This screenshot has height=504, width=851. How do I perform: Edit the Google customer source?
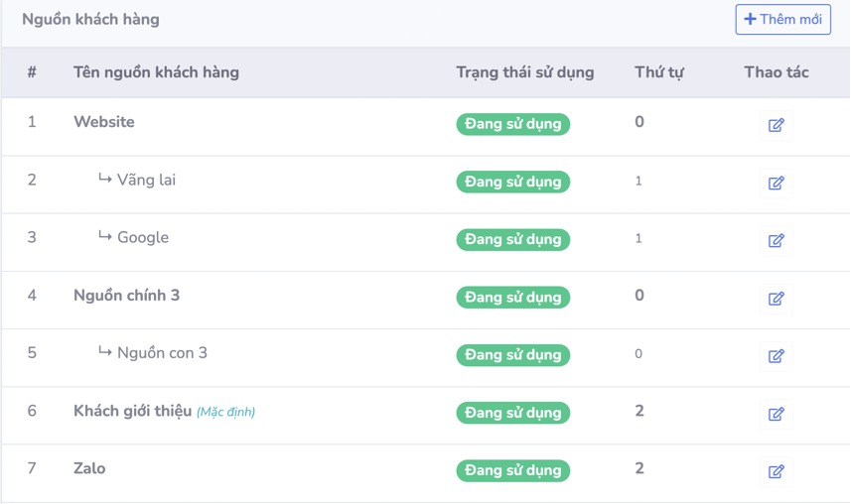pos(776,240)
